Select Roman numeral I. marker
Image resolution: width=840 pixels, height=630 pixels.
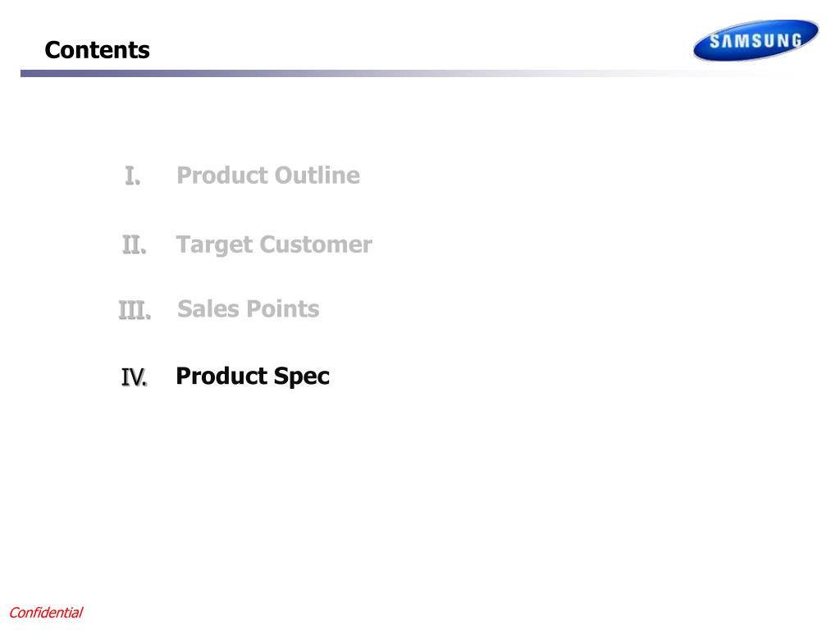point(132,176)
